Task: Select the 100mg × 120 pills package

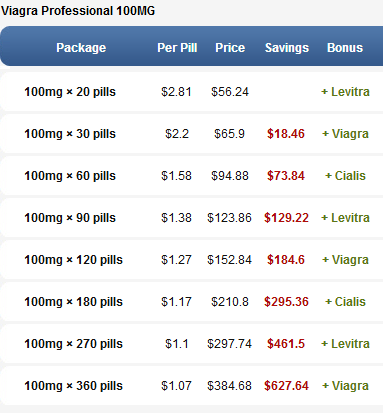Action: coord(192,260)
